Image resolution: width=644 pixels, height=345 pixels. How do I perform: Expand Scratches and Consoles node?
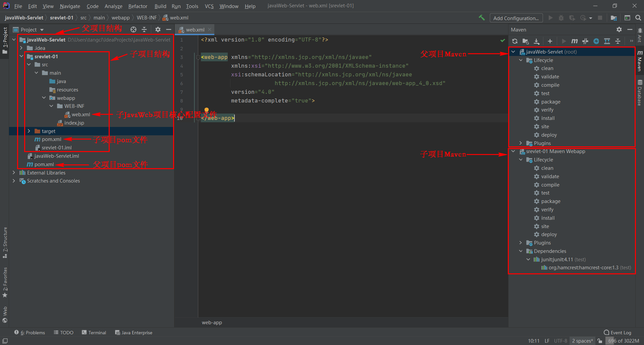pos(14,181)
